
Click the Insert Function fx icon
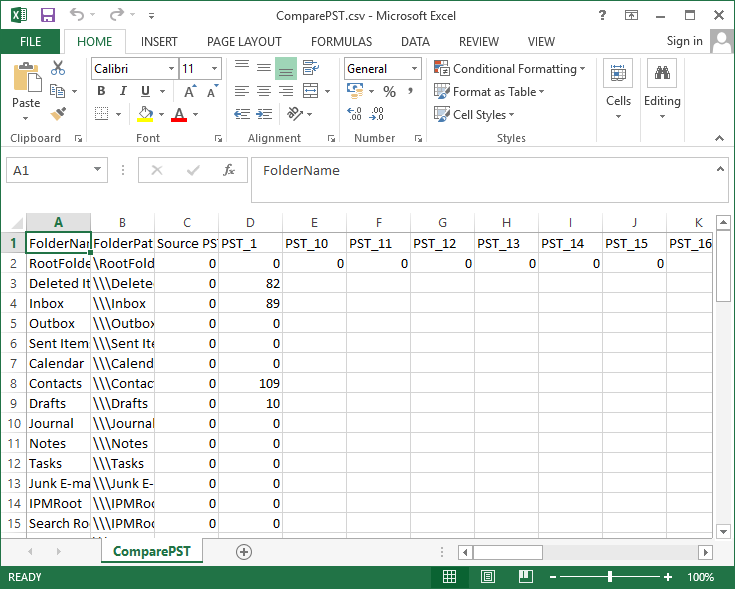point(229,170)
